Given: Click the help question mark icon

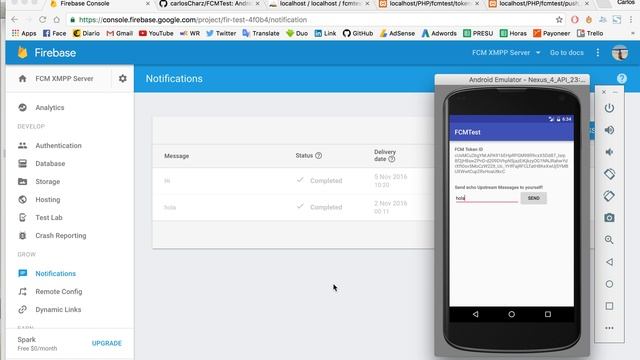Looking at the screenshot, I should pyautogui.click(x=622, y=78).
